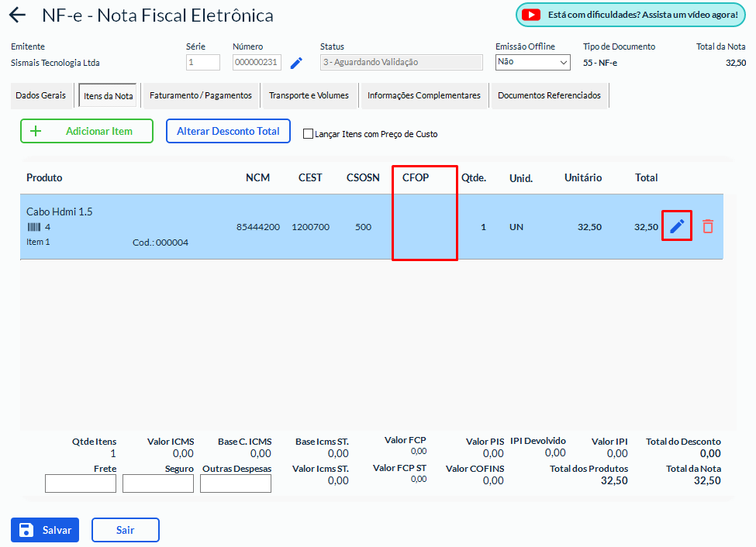Enable Lançar Itens com Preço de Custo
Viewport: 756px width, 547px height.
(x=308, y=133)
